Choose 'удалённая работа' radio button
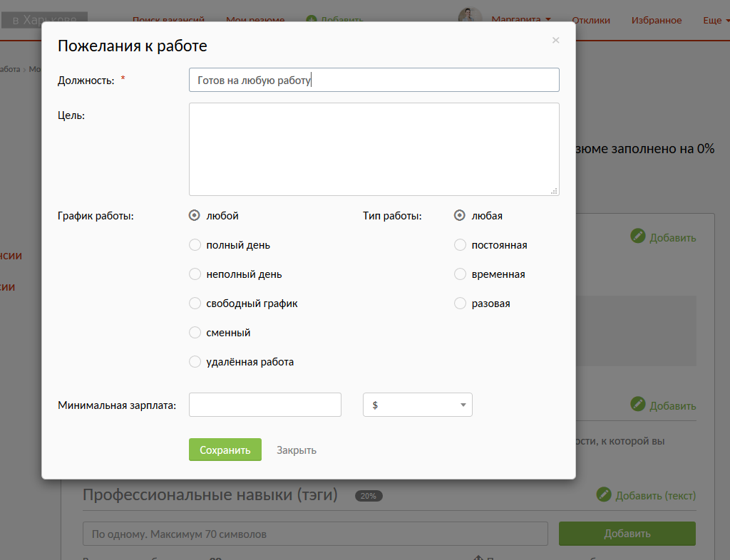The height and width of the screenshot is (560, 730). (195, 362)
